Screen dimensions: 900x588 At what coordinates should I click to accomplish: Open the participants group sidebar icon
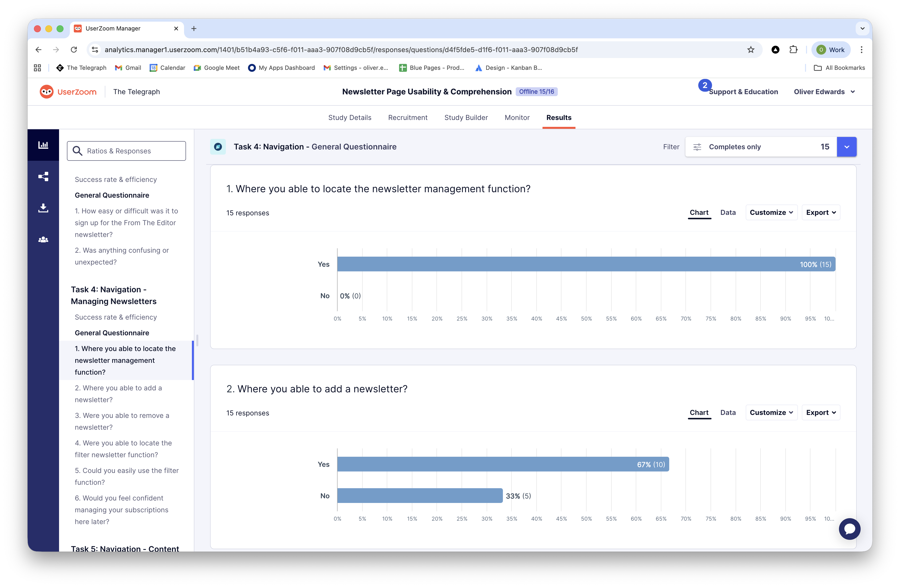click(43, 240)
